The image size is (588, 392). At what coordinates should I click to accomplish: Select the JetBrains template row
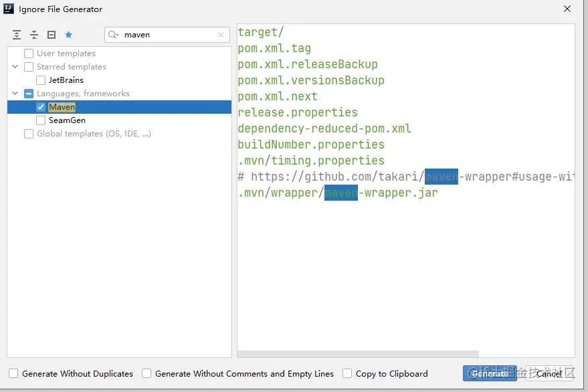tap(66, 80)
